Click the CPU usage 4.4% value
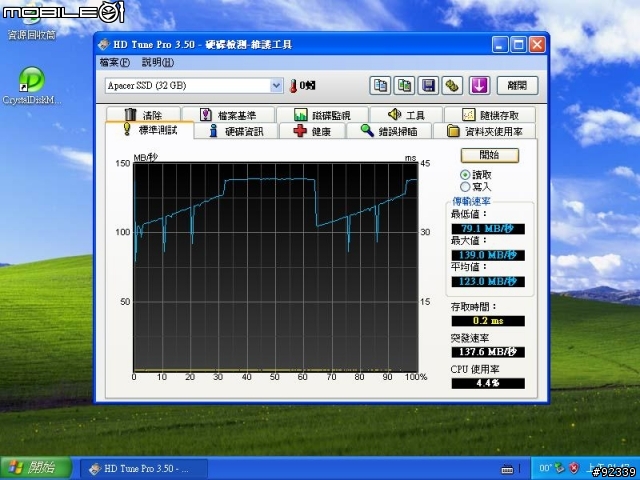 click(x=488, y=383)
